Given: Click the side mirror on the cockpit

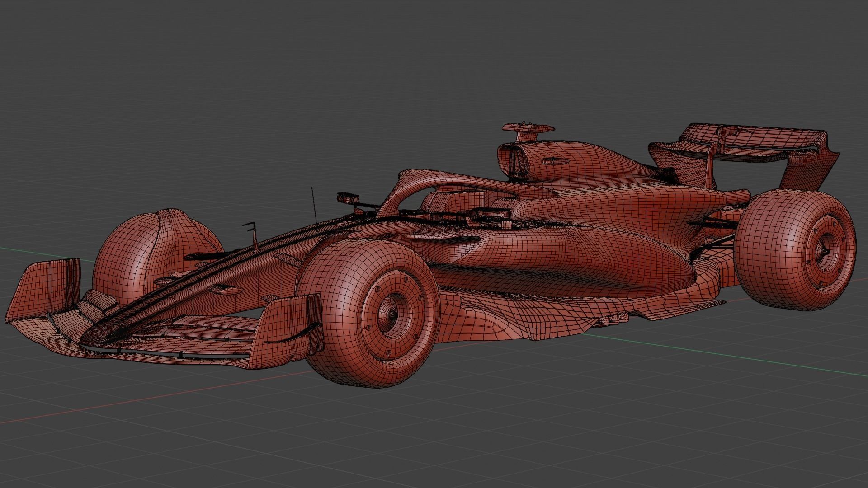Looking at the screenshot, I should 348,197.
